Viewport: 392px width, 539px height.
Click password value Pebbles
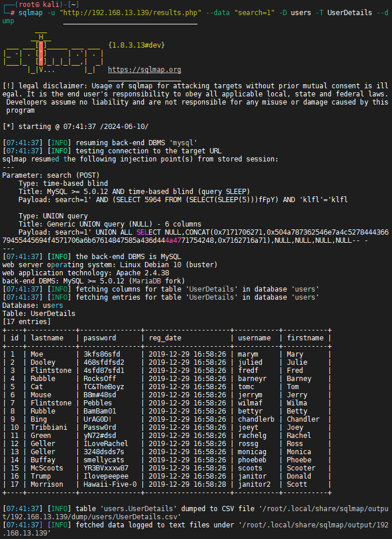pyautogui.click(x=98, y=403)
